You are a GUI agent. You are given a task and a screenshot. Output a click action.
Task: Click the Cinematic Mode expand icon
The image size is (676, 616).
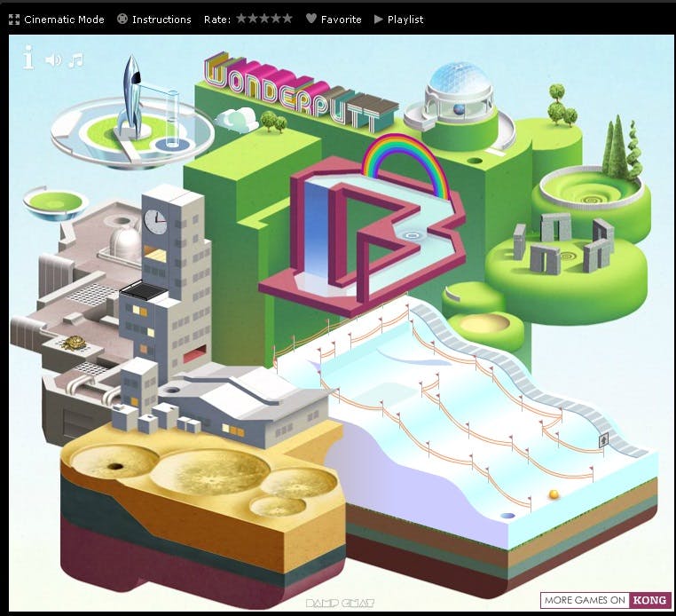(x=14, y=20)
